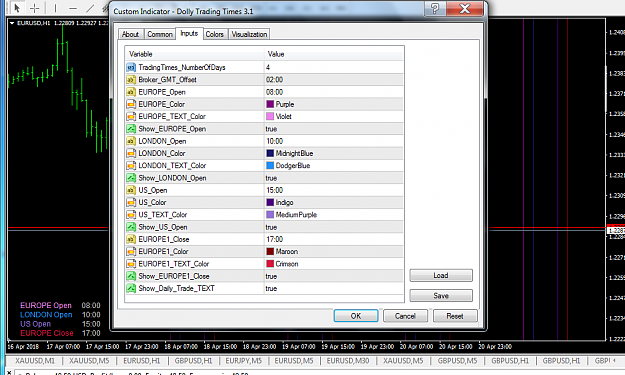Open the EURUSD,M30 chart tab
Image resolution: width=625 pixels, height=375 pixels.
click(x=348, y=361)
